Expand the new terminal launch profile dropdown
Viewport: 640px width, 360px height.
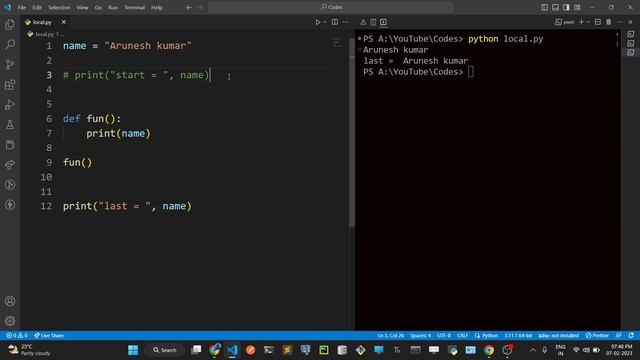588,22
